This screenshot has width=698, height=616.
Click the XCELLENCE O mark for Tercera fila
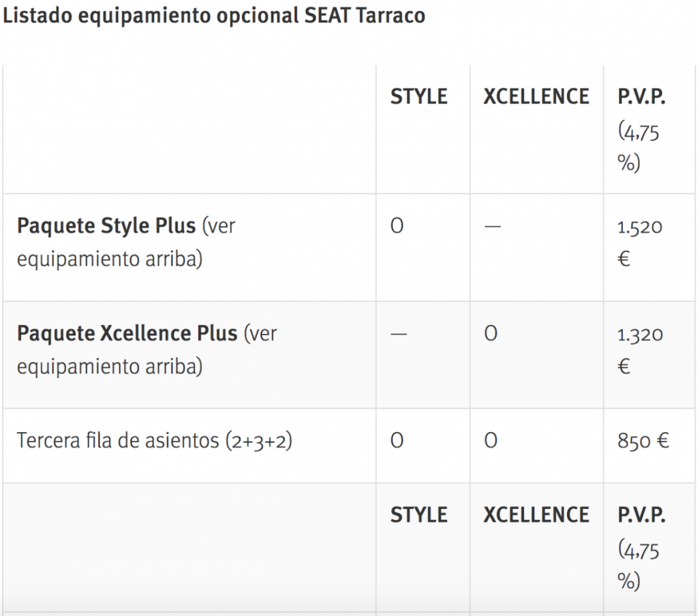[489, 442]
